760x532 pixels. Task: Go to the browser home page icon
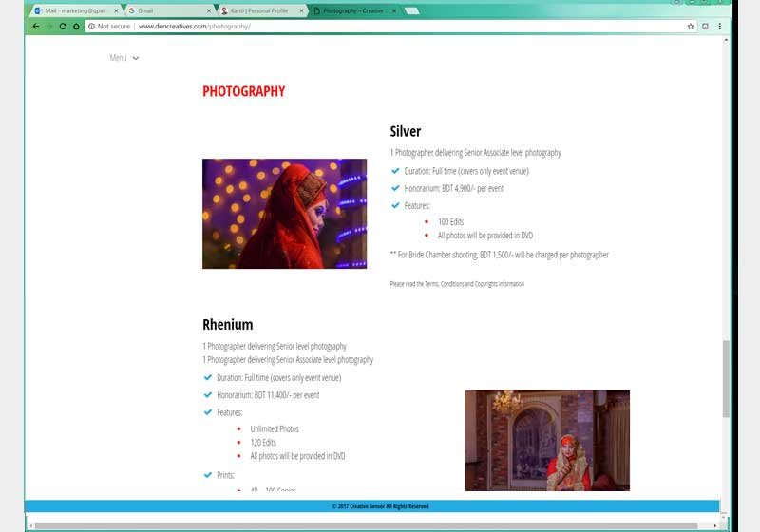coord(76,27)
